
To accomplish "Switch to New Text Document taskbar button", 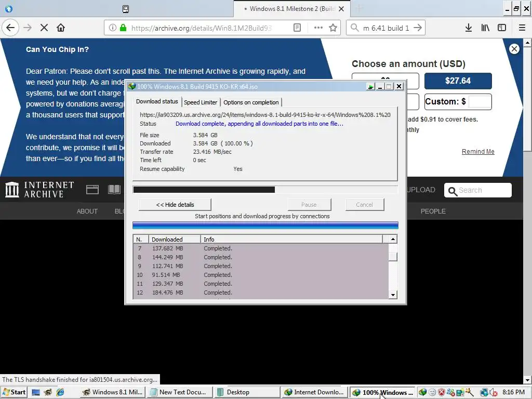I will point(179,392).
